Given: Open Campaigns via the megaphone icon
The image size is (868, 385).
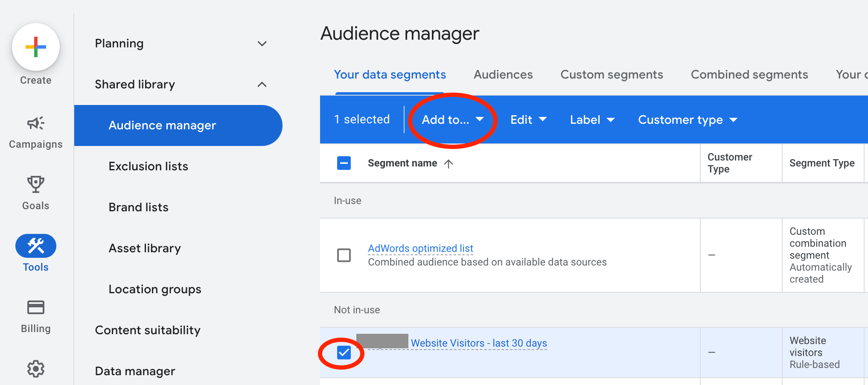Looking at the screenshot, I should click(36, 123).
